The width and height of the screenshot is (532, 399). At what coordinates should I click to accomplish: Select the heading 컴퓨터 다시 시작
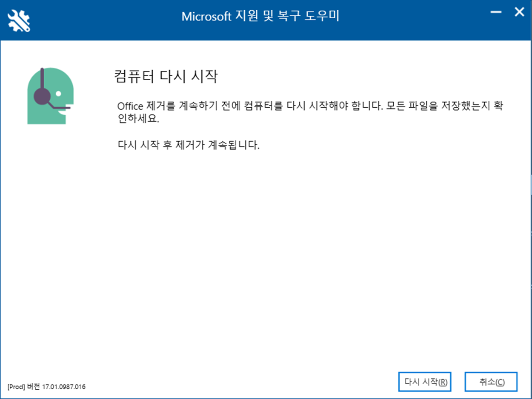[x=166, y=77]
